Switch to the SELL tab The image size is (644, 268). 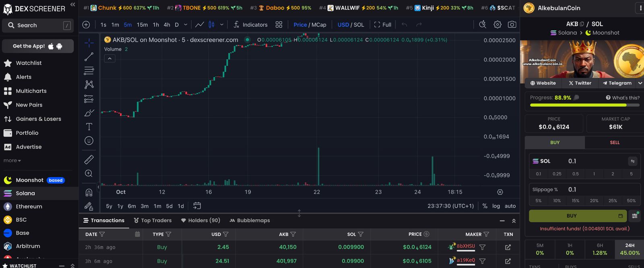tap(615, 142)
